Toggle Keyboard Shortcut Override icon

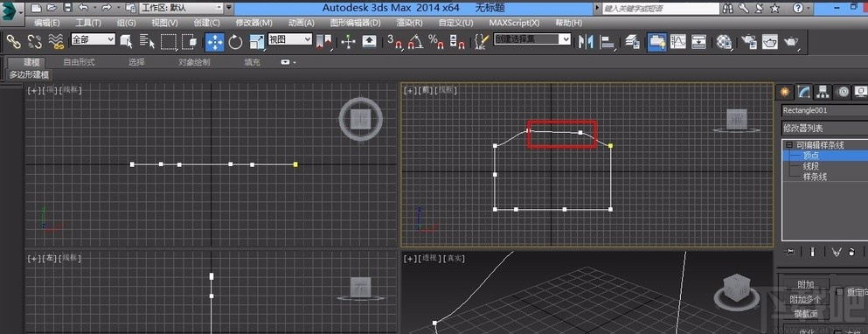[x=369, y=42]
